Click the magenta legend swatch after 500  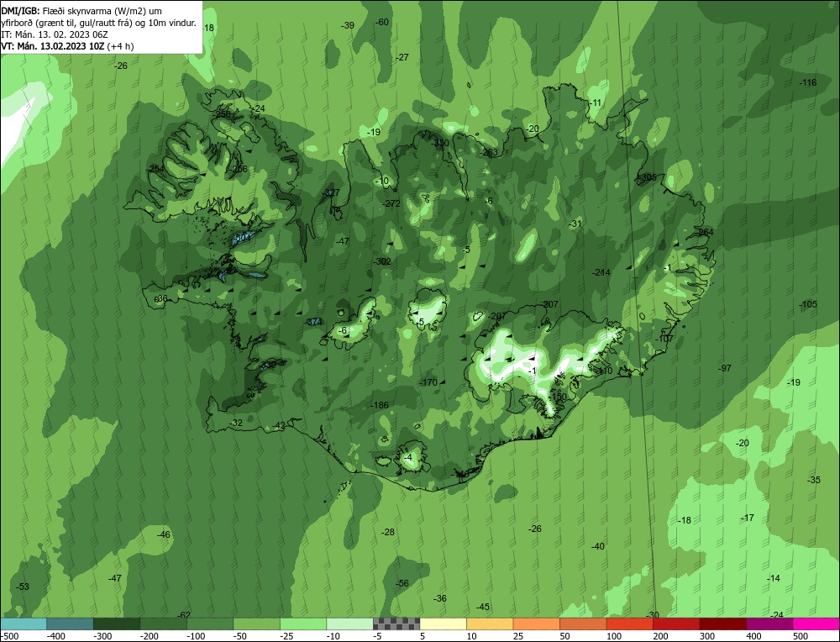[816, 624]
